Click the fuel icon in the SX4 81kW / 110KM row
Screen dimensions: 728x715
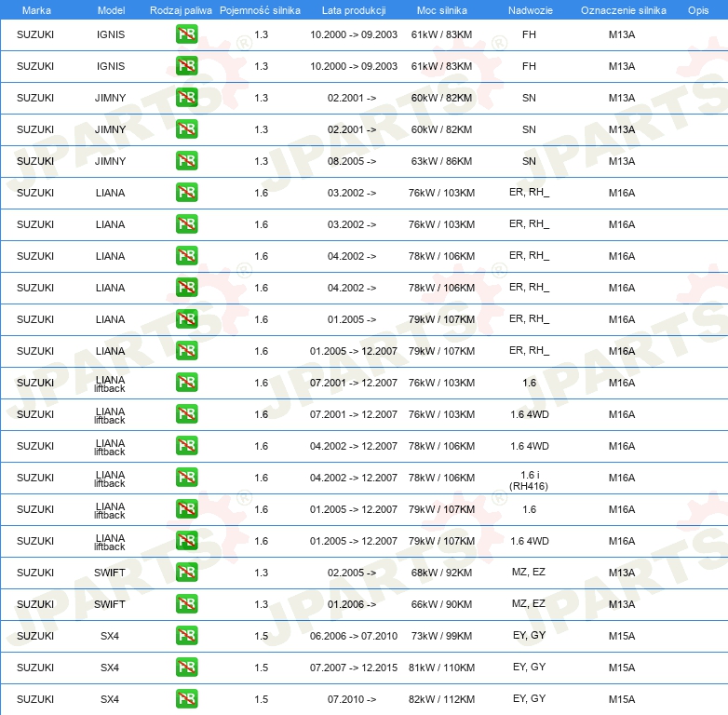click(x=186, y=667)
